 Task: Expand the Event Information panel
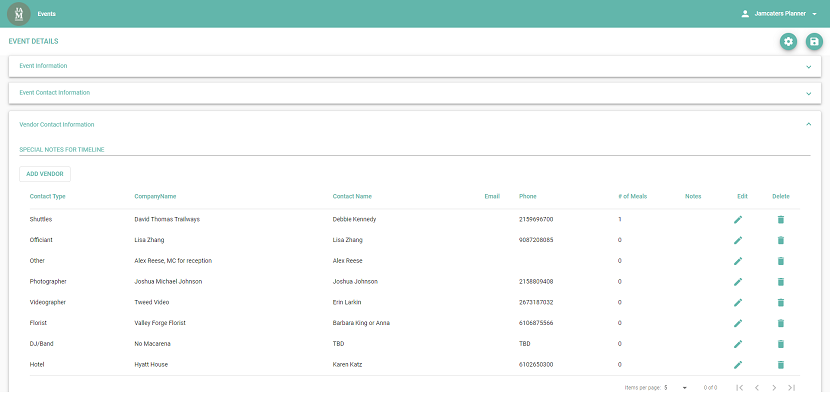(415, 66)
